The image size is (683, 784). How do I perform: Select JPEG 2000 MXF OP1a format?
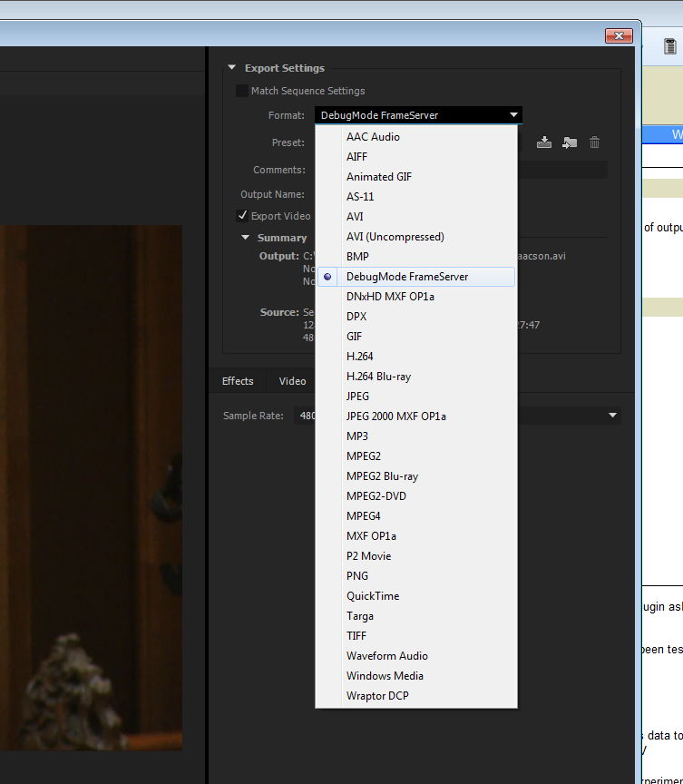coord(416,416)
